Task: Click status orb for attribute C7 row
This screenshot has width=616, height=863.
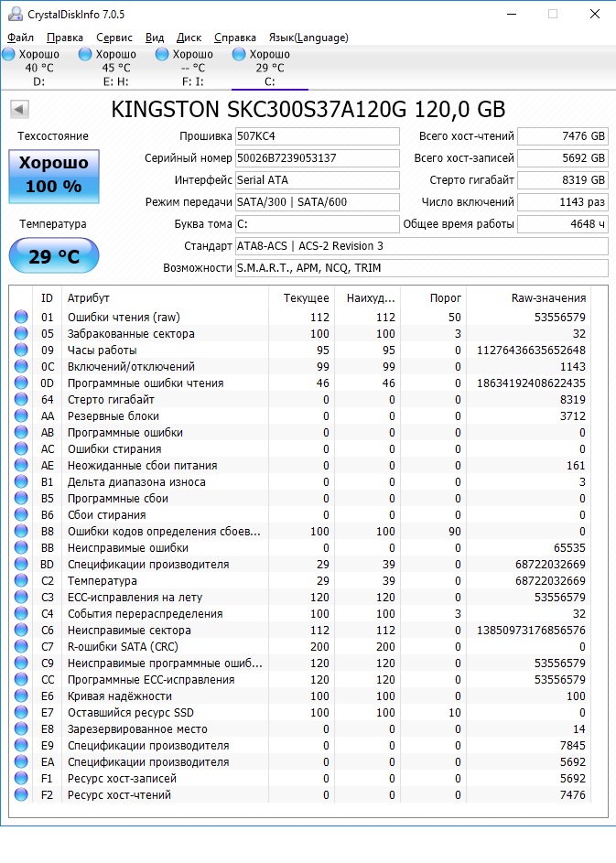Action: click(21, 646)
